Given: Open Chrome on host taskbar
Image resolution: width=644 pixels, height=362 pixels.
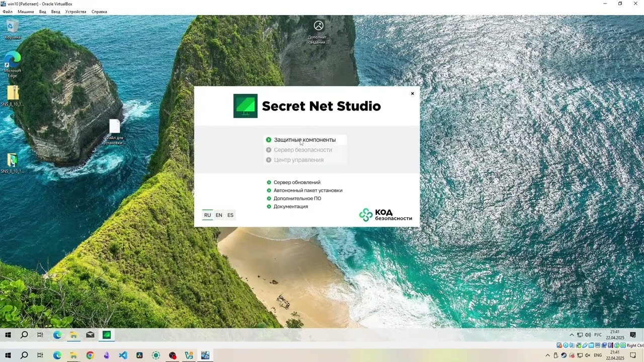Looking at the screenshot, I should pyautogui.click(x=90, y=355).
